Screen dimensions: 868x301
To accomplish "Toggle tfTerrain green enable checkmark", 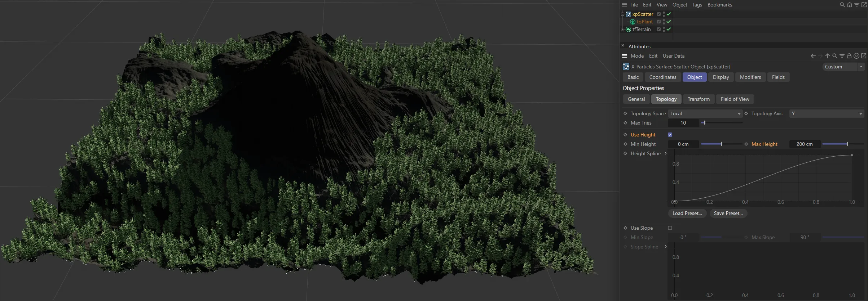I will click(669, 29).
